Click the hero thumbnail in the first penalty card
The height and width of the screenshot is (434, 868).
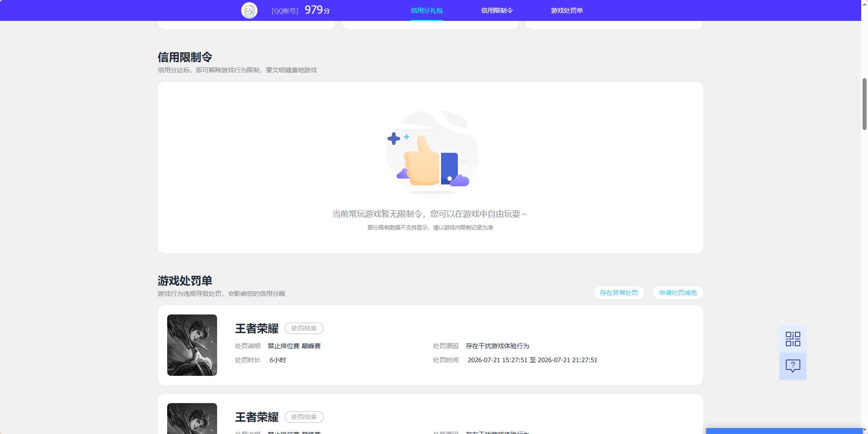coord(192,345)
